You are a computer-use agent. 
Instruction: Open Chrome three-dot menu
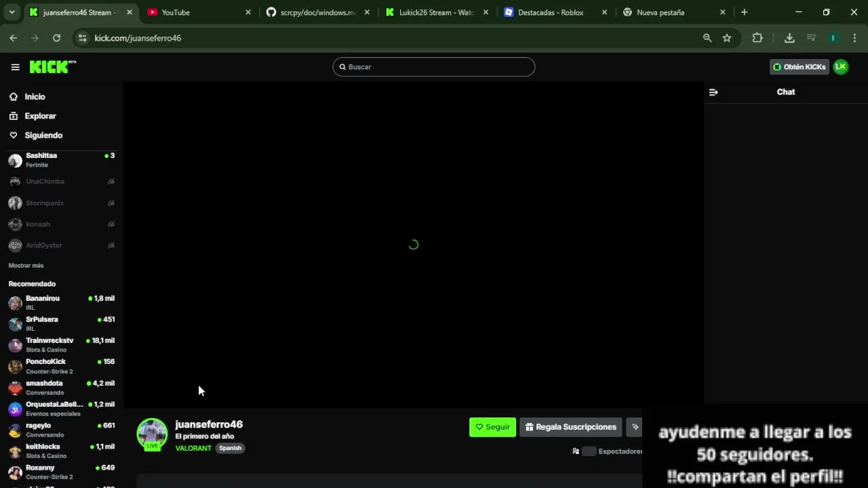coord(854,38)
